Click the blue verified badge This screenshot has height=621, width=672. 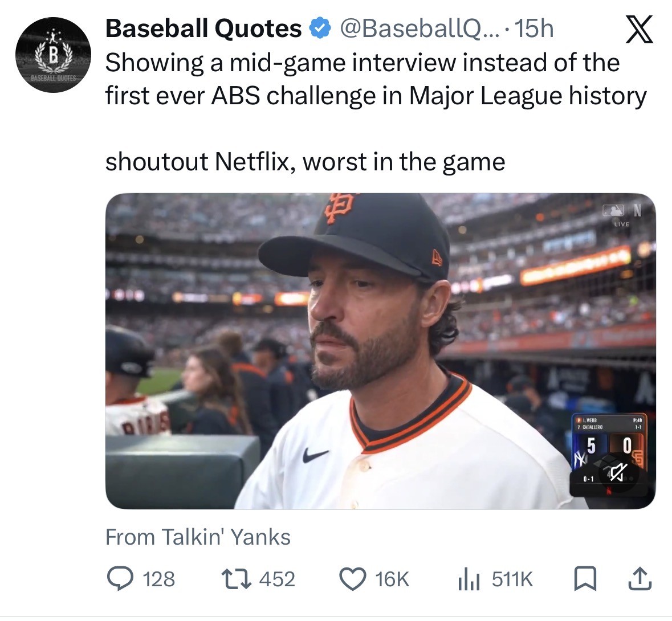click(x=320, y=28)
